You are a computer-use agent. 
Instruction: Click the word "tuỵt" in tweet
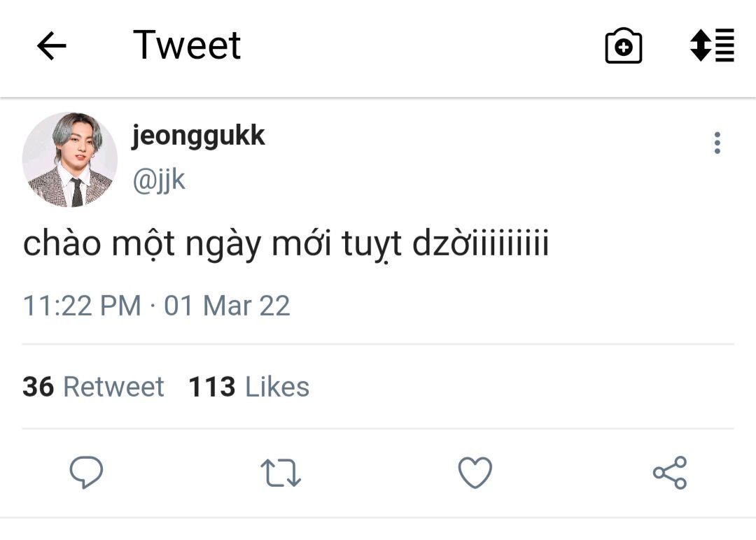[372, 245]
